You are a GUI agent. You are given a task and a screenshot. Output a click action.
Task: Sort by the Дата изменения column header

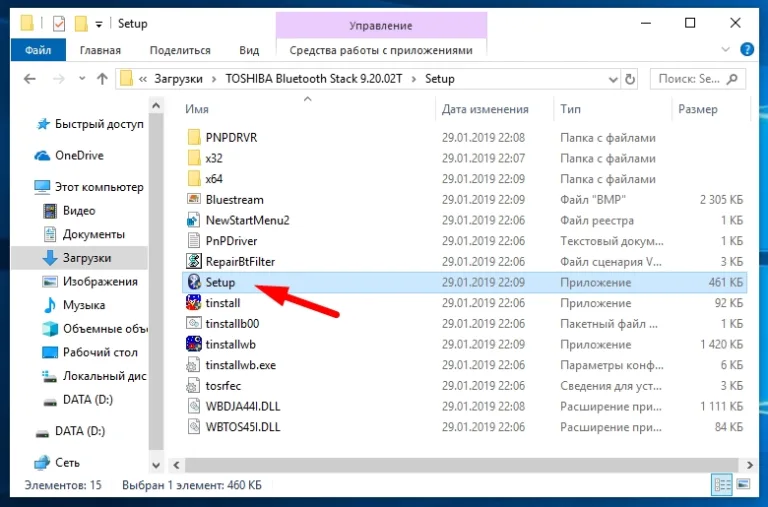tap(485, 109)
